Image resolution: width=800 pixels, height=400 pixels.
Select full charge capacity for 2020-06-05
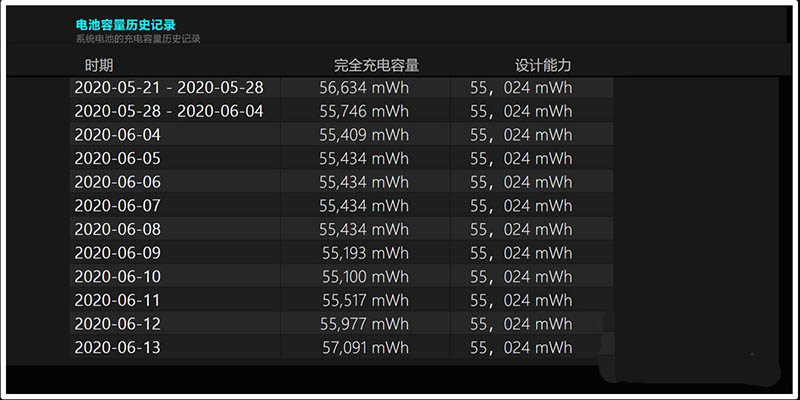[x=364, y=159]
